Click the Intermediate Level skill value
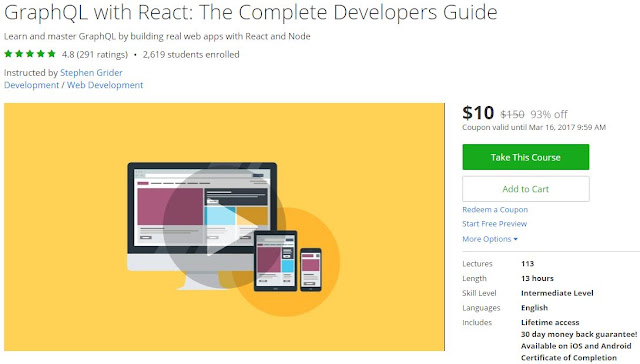This screenshot has width=640, height=364. [557, 293]
